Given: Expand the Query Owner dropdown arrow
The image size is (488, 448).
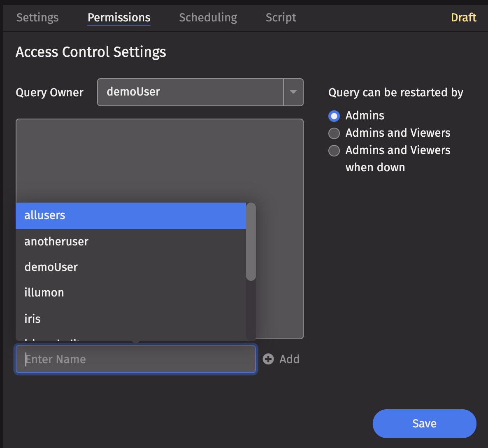Looking at the screenshot, I should [293, 92].
